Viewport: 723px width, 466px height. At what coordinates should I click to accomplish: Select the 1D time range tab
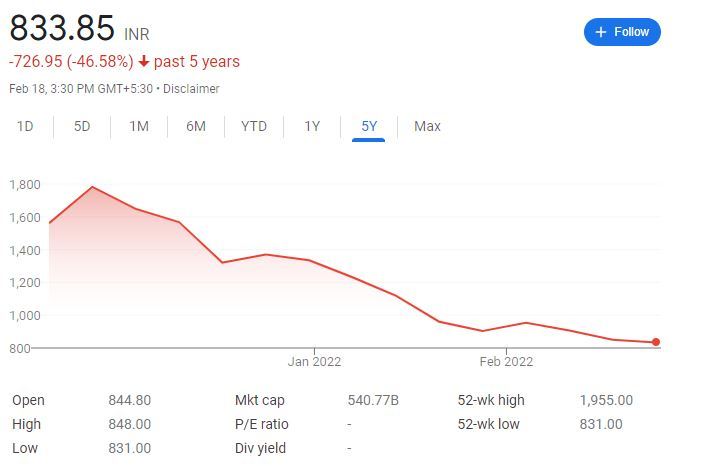(25, 126)
